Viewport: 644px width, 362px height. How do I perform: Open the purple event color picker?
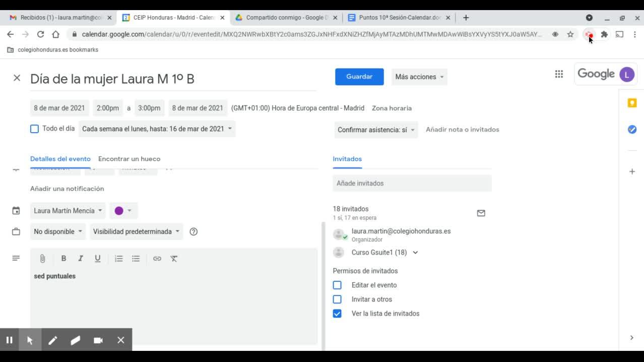pos(123,211)
